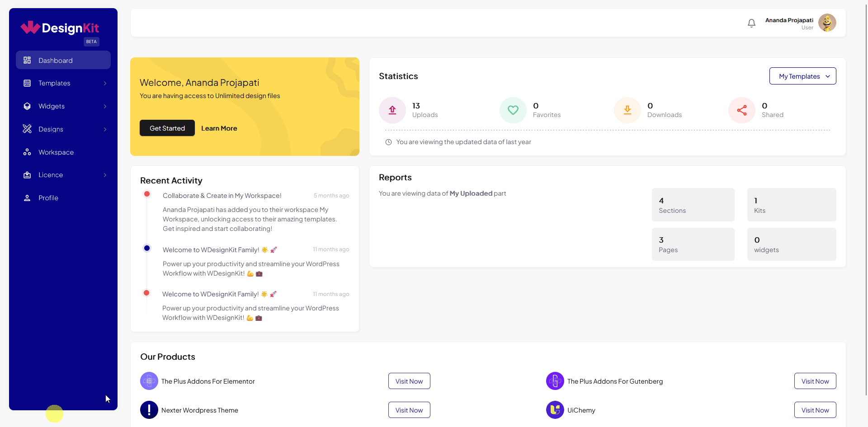Click the Uploads statistic icon

[392, 110]
